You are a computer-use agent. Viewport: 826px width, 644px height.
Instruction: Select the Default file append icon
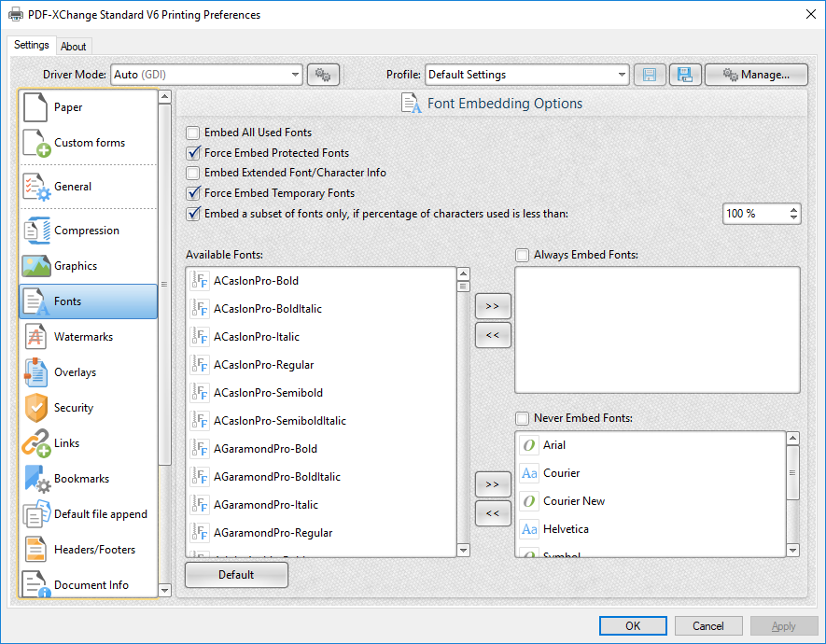click(36, 514)
